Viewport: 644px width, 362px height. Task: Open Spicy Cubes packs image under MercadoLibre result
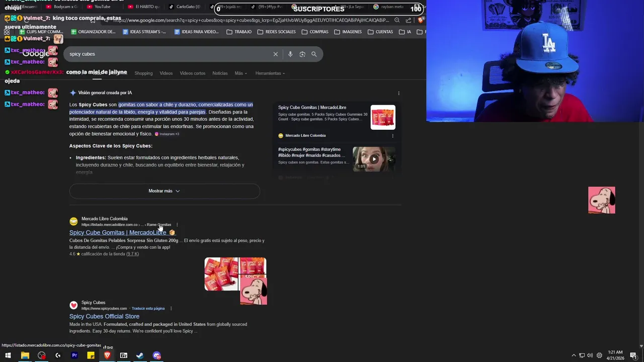221,274
